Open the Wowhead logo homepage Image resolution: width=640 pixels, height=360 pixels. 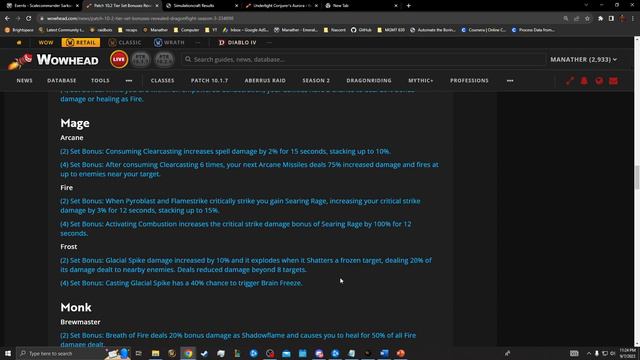coord(53,60)
